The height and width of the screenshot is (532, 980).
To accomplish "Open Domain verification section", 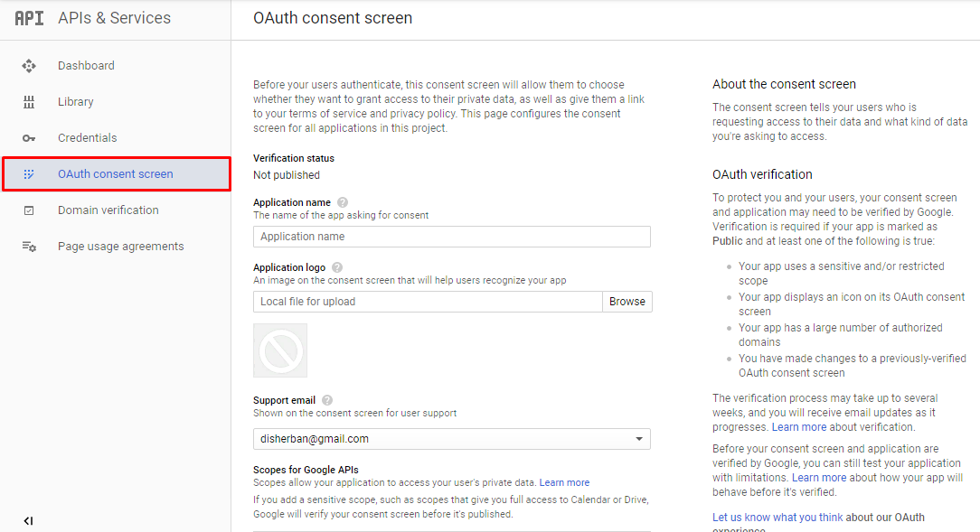I will (108, 210).
